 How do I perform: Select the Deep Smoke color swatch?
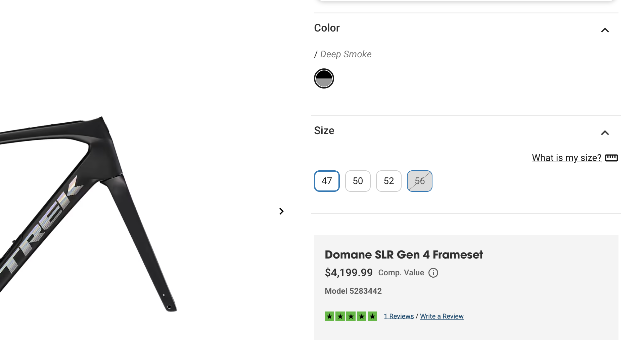pos(324,78)
